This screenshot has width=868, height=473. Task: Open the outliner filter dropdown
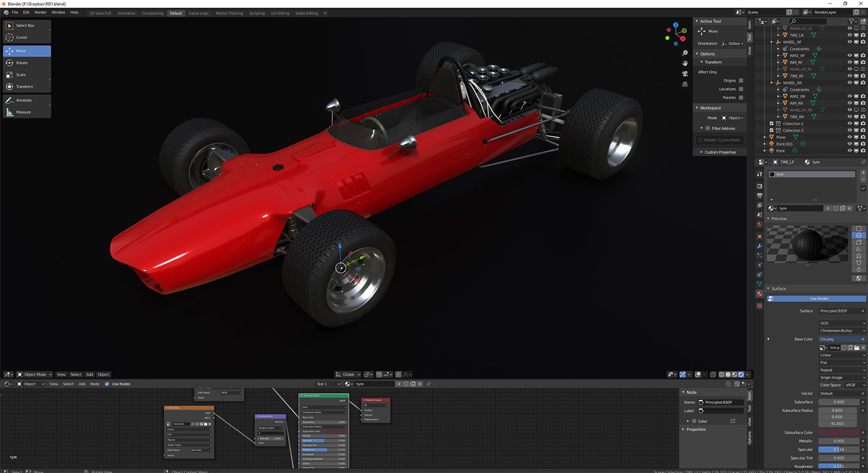pyautogui.click(x=852, y=21)
